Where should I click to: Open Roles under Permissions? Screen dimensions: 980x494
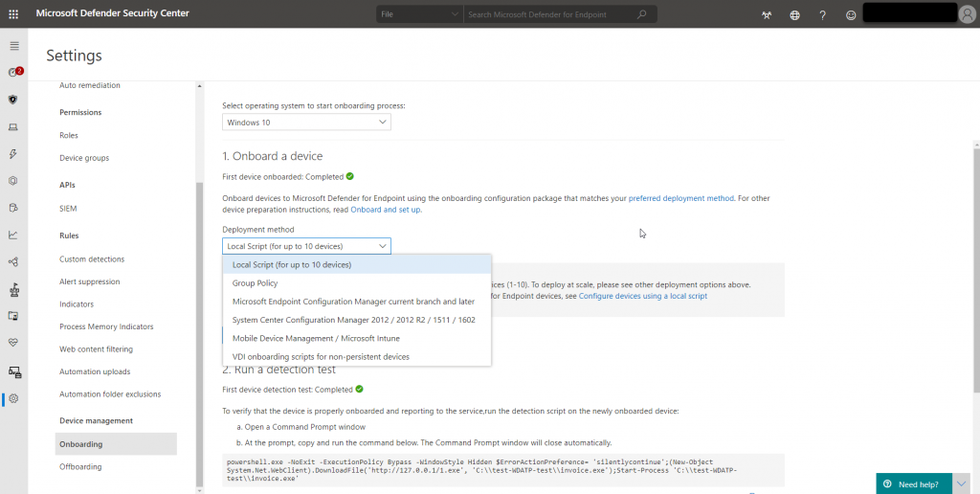click(x=69, y=135)
